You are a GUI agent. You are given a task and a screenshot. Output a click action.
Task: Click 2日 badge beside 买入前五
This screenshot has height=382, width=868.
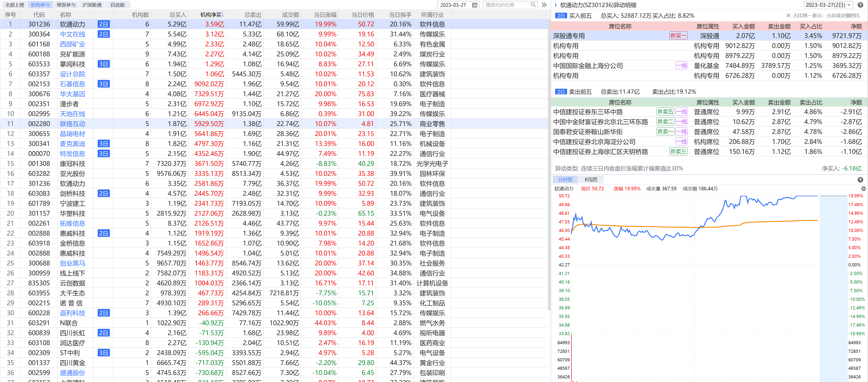[561, 16]
